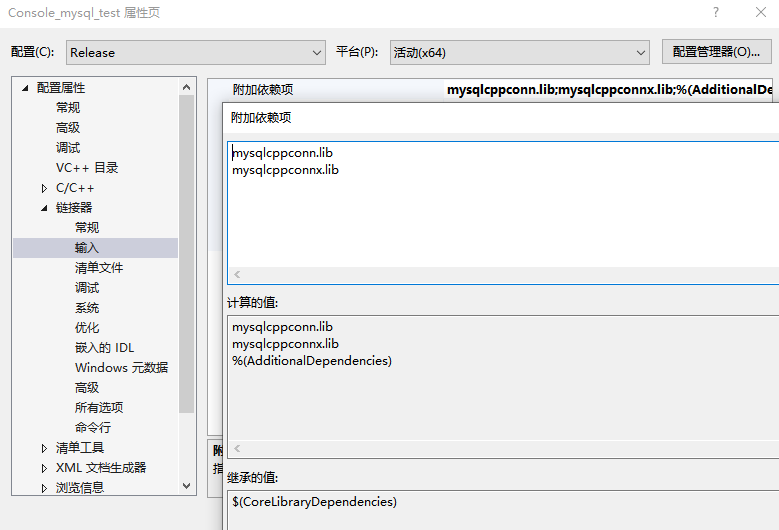The image size is (779, 530).
Task: Click mysqlcppconn.lib in 计算的值 list
Action: [x=282, y=327]
